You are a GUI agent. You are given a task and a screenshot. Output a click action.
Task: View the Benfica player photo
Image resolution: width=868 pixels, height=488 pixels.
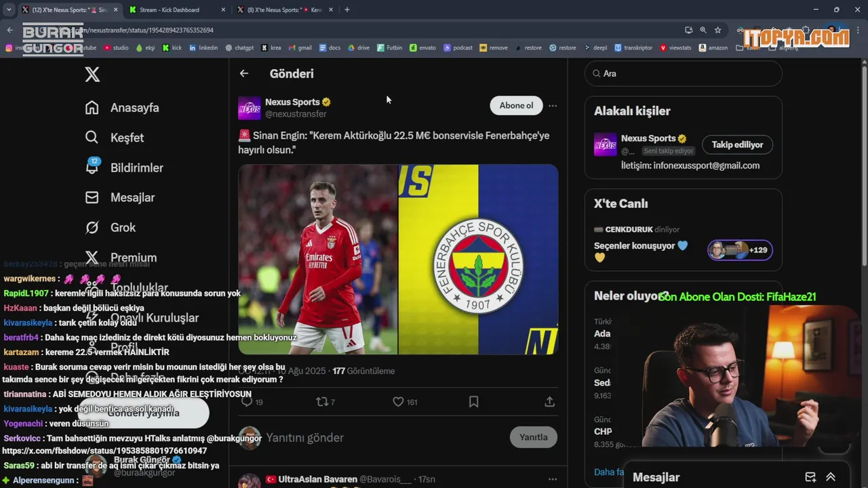[x=317, y=259]
